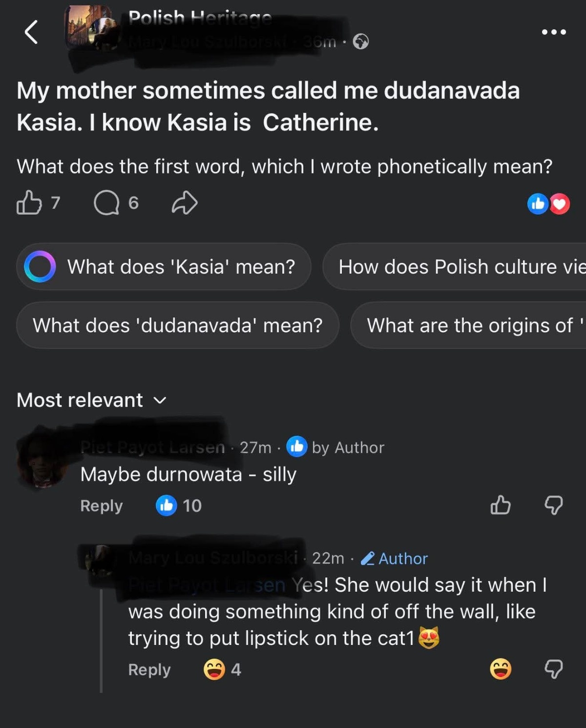Tap the laughing reaction on author's reply
This screenshot has height=728, width=586.
[x=501, y=669]
